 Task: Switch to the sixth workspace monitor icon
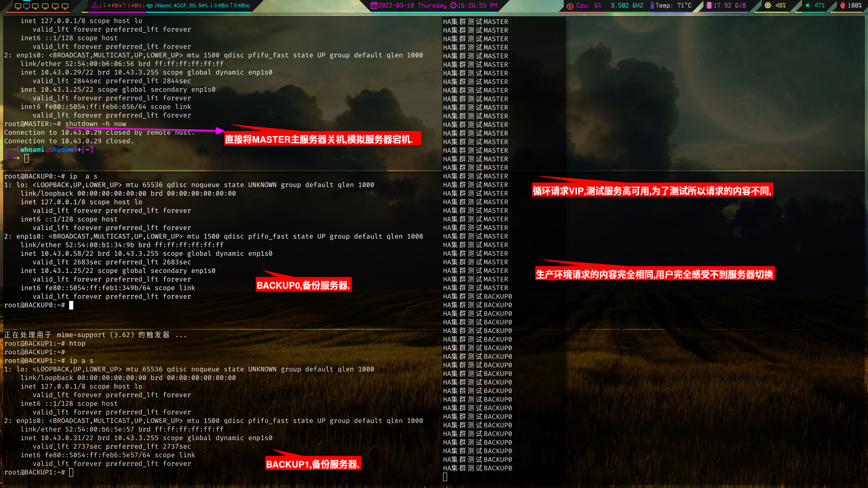click(65, 6)
